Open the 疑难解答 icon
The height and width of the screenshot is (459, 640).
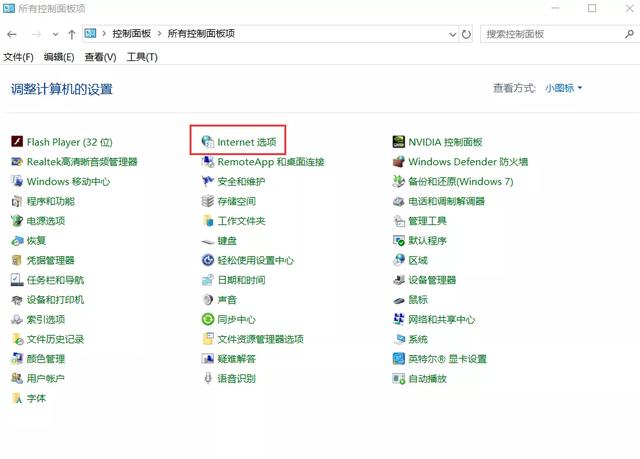coord(208,359)
